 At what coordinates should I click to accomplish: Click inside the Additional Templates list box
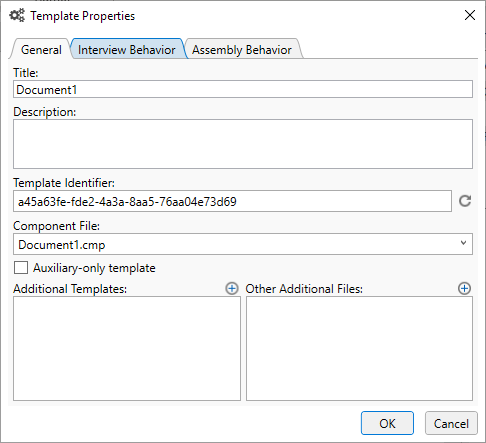127,348
